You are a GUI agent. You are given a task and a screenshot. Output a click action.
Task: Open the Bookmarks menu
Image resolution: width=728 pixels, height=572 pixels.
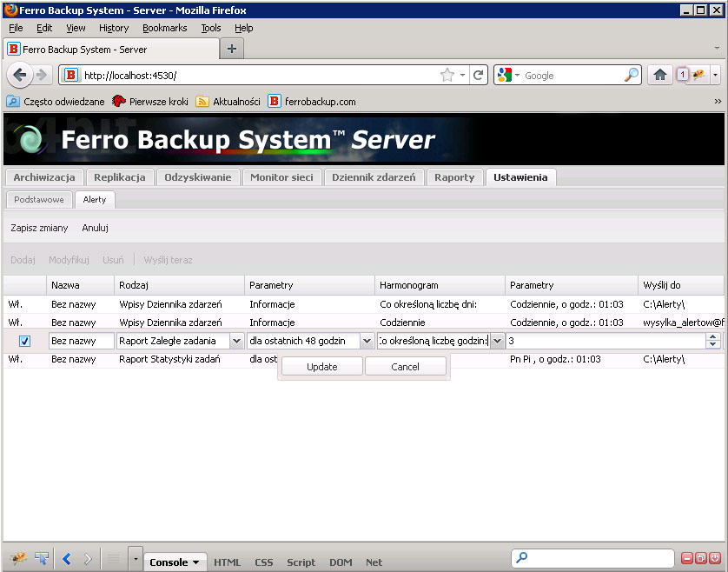pyautogui.click(x=164, y=28)
